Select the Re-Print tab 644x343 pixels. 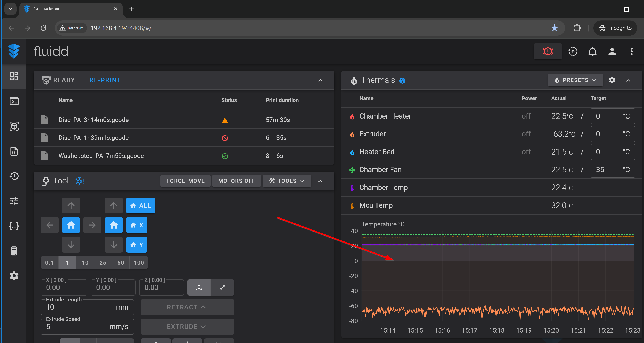[x=105, y=80]
